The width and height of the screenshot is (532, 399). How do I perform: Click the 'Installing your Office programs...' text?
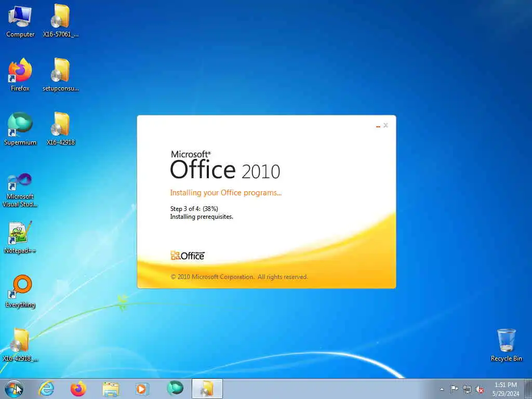(225, 193)
